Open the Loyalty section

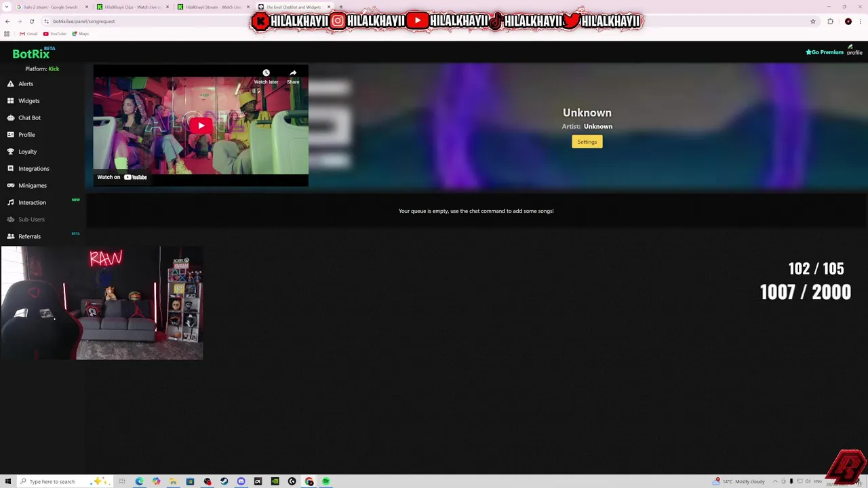pyautogui.click(x=27, y=152)
